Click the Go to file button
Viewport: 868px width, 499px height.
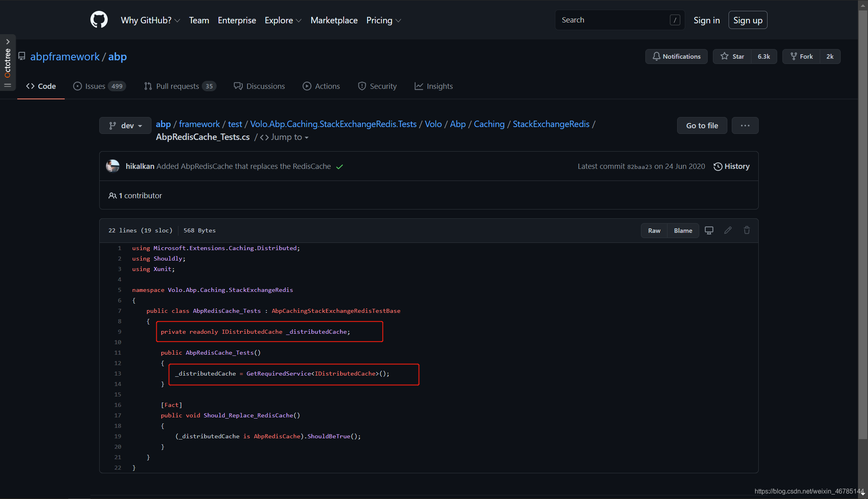click(x=702, y=125)
